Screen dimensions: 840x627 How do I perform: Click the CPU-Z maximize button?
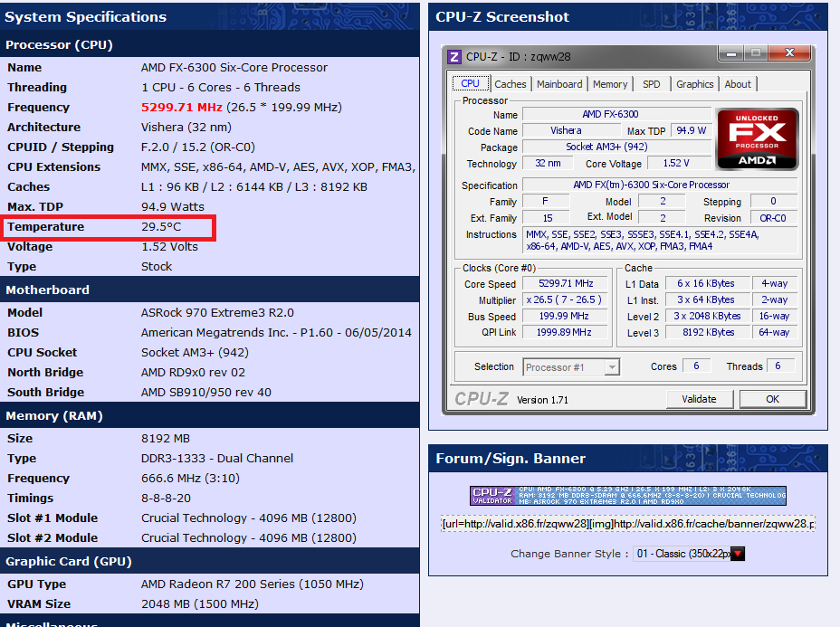[x=756, y=52]
